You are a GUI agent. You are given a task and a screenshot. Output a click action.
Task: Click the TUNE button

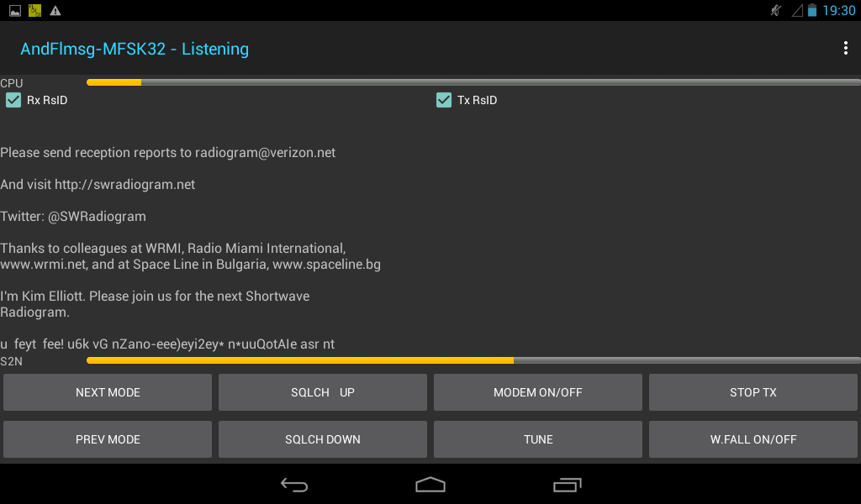538,439
